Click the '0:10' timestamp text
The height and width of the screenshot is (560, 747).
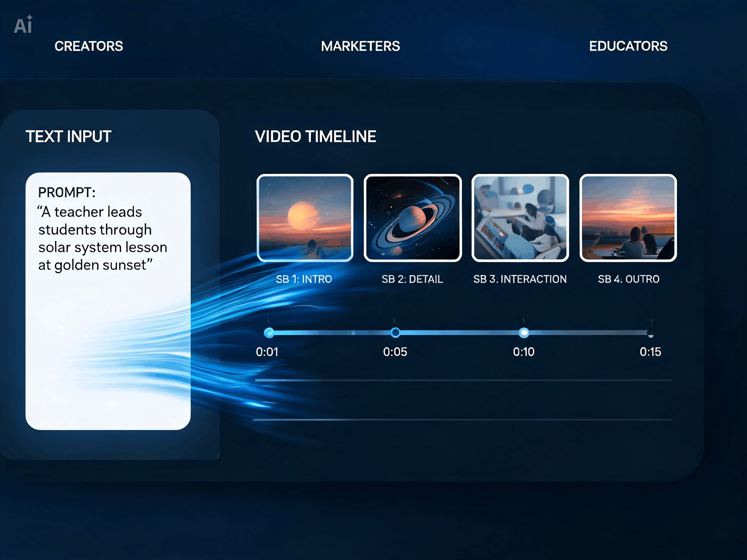524,352
